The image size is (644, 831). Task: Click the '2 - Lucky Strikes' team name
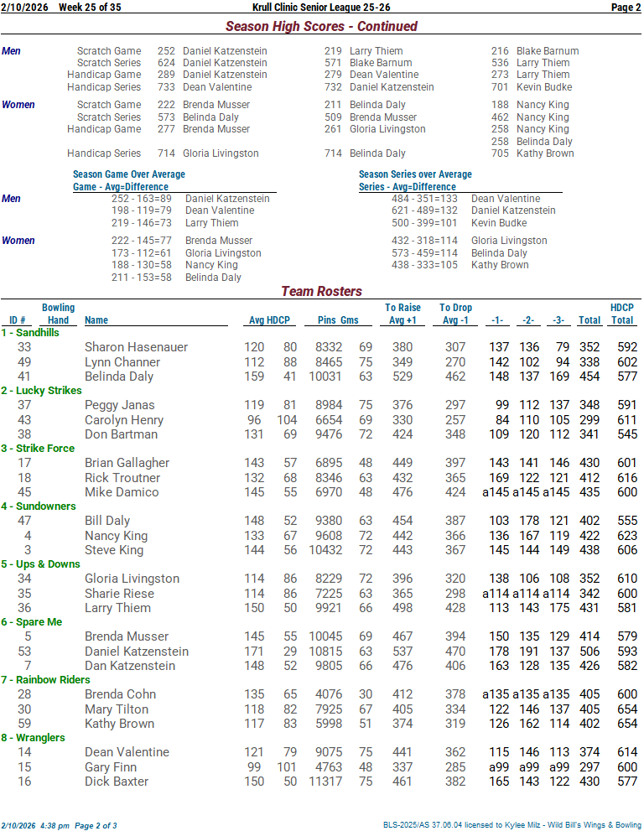coord(41,391)
